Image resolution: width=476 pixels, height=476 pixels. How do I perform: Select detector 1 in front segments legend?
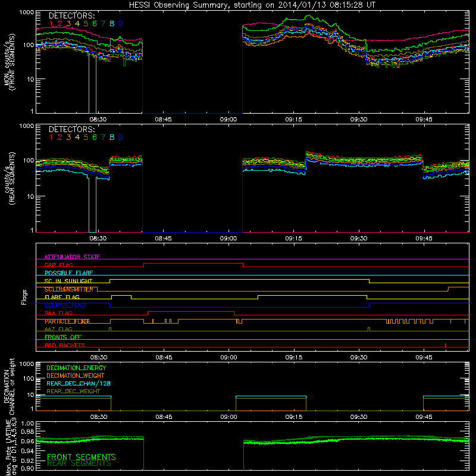[51, 24]
